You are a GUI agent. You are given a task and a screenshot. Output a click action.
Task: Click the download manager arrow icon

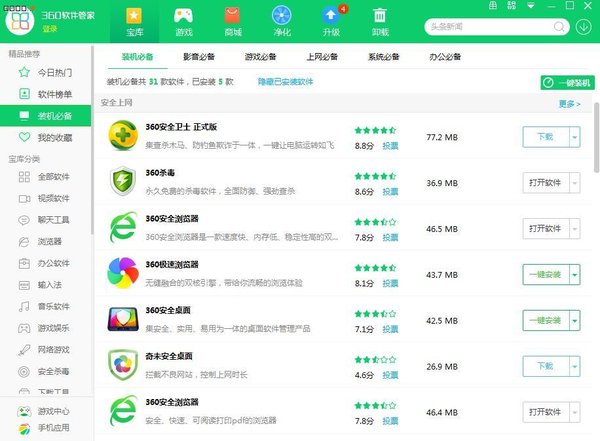(584, 27)
